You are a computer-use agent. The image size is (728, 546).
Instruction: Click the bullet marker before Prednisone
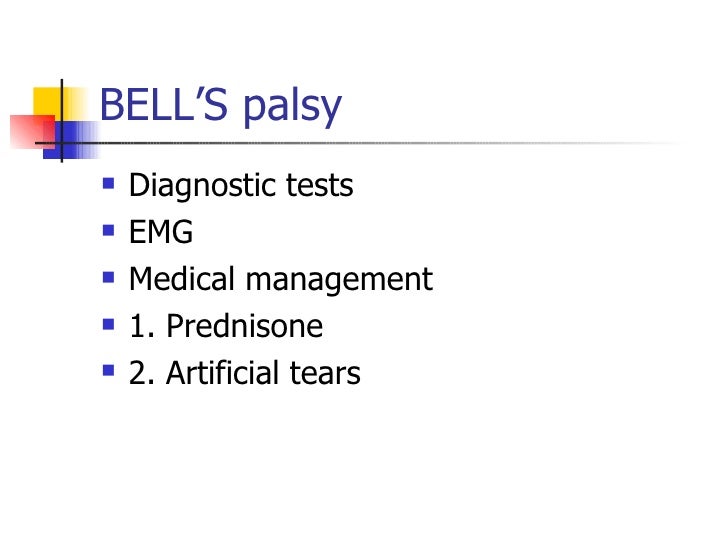click(x=108, y=324)
